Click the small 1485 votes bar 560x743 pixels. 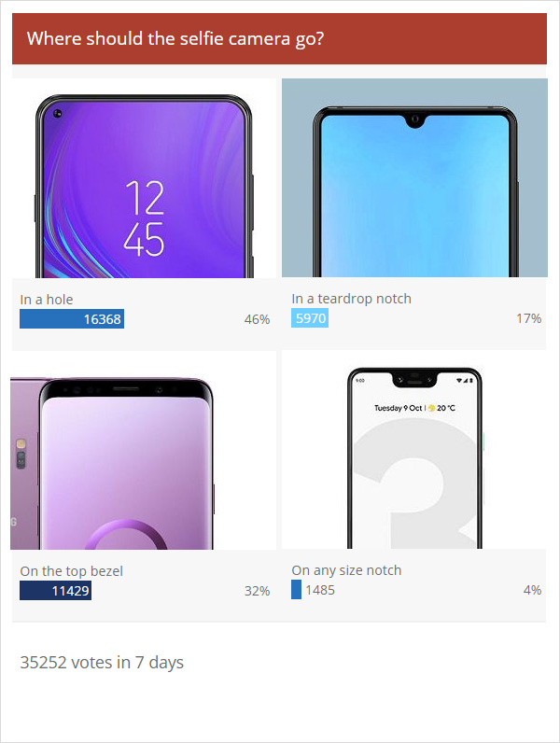pos(296,590)
